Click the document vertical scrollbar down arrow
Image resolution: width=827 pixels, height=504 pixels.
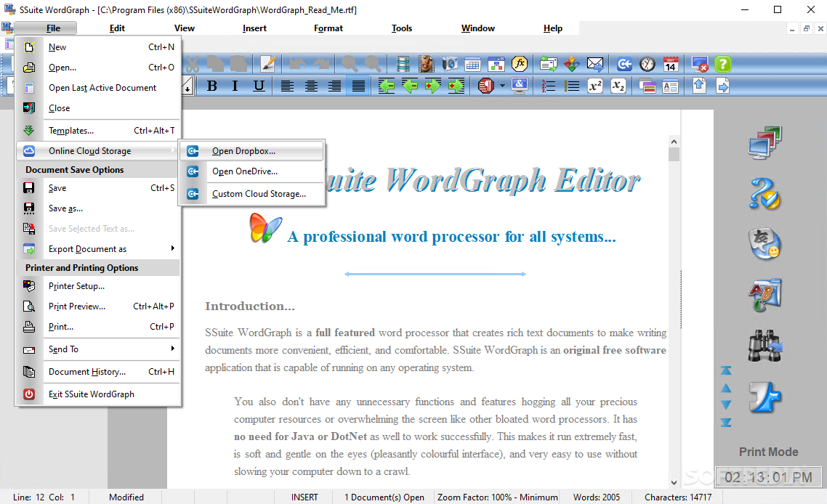(x=674, y=482)
